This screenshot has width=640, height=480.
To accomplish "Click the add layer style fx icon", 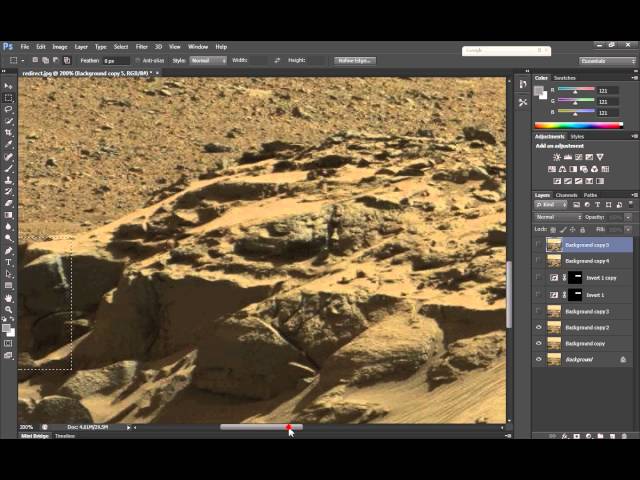I will click(x=565, y=436).
